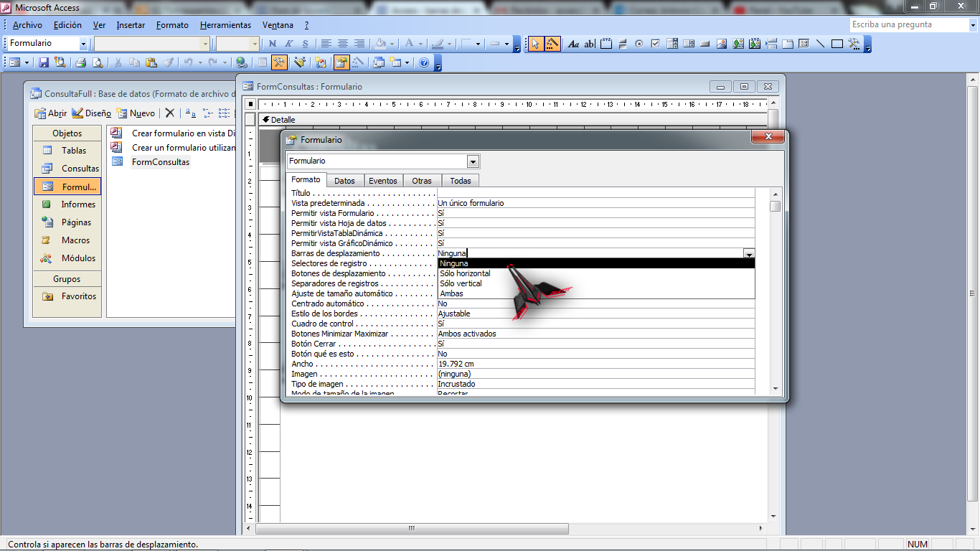Expand the View button dropdown arrow
This screenshot has width=980, height=551.
click(27, 62)
